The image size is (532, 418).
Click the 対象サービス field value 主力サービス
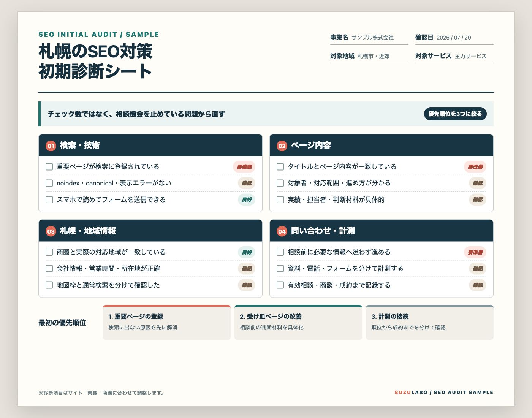(470, 56)
